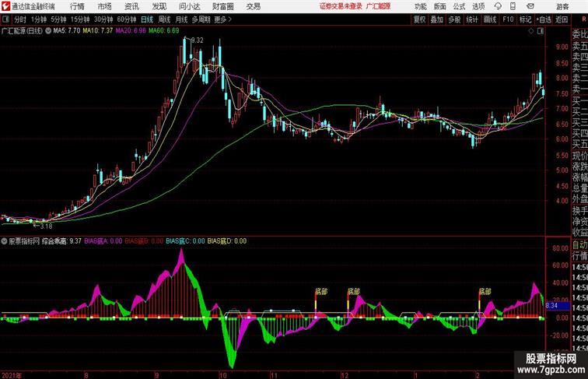Screen dimensions: 588x379
Task: Click the MA20: 6.96 label
Action: [131, 31]
